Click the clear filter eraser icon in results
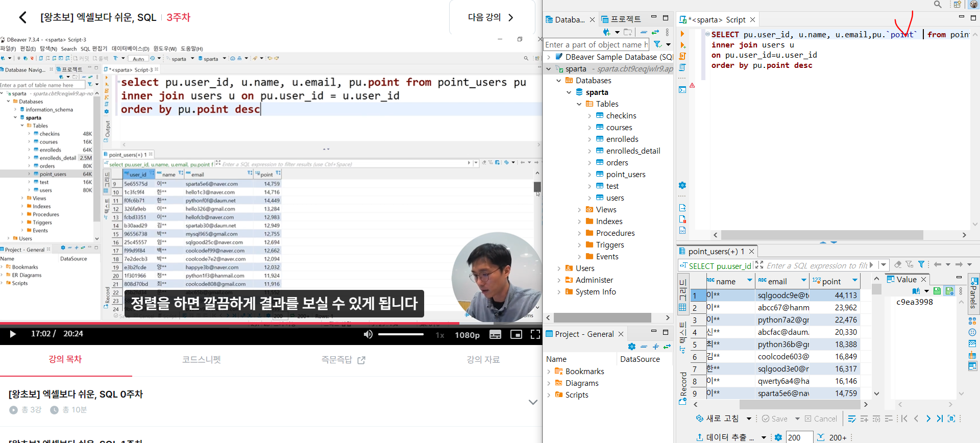Viewport: 980px width, 443px height. [x=898, y=264]
